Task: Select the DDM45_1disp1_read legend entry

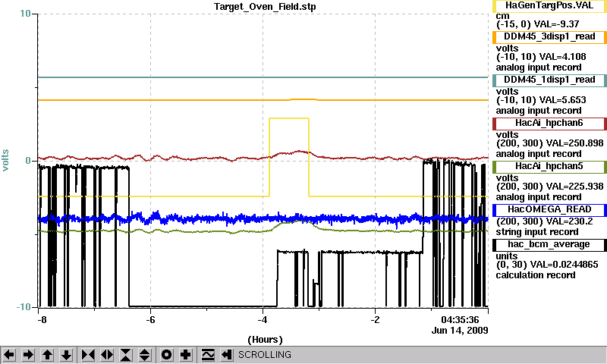Action: coord(549,80)
